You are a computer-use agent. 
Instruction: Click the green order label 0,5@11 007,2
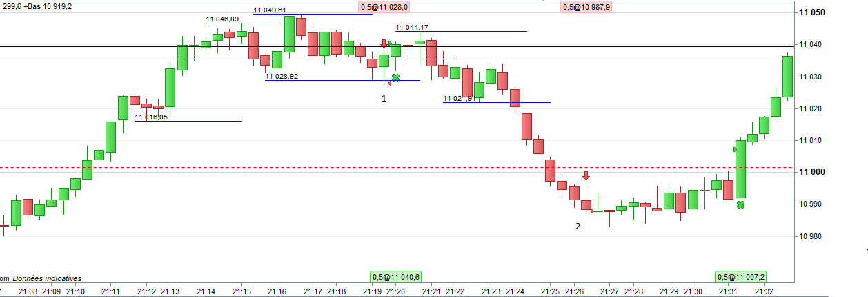tap(741, 277)
